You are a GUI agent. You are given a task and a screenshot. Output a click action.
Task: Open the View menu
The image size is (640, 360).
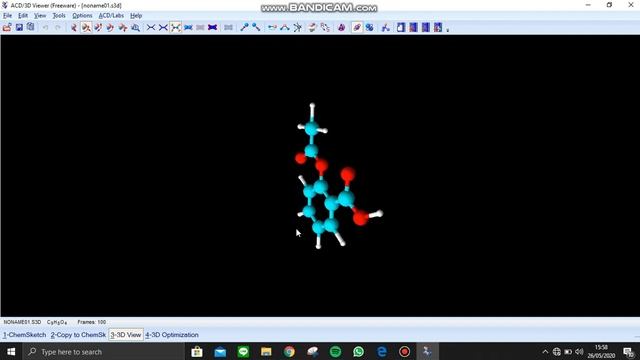[40, 16]
